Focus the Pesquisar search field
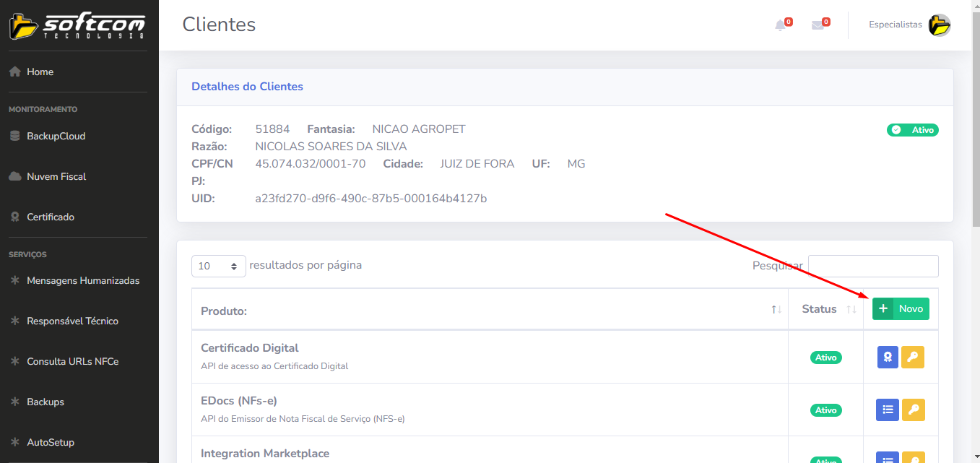 872,266
